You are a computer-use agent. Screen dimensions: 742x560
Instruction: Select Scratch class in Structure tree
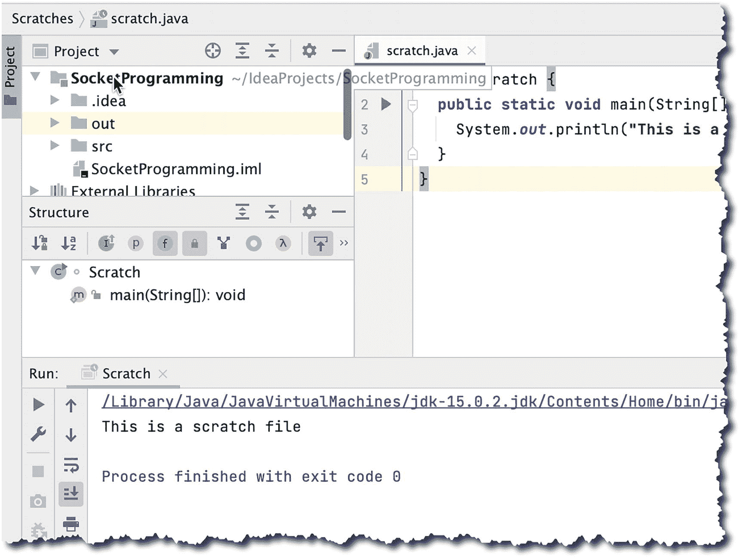[114, 272]
